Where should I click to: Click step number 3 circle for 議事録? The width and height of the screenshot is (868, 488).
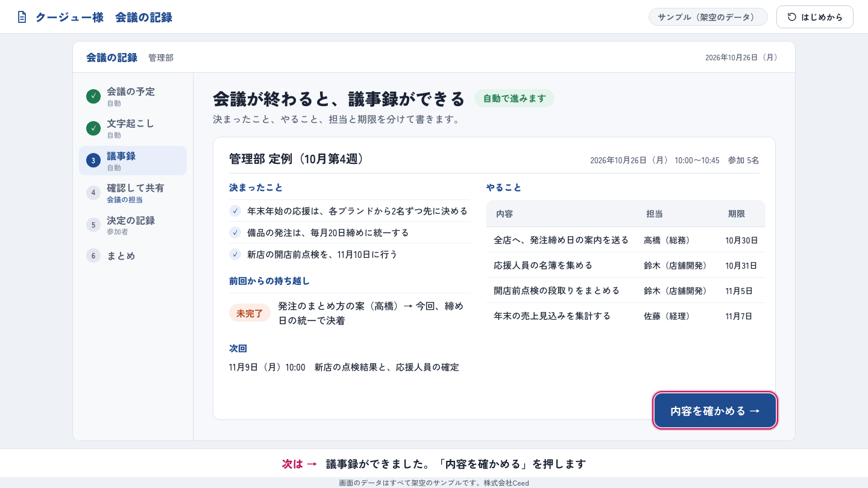93,160
